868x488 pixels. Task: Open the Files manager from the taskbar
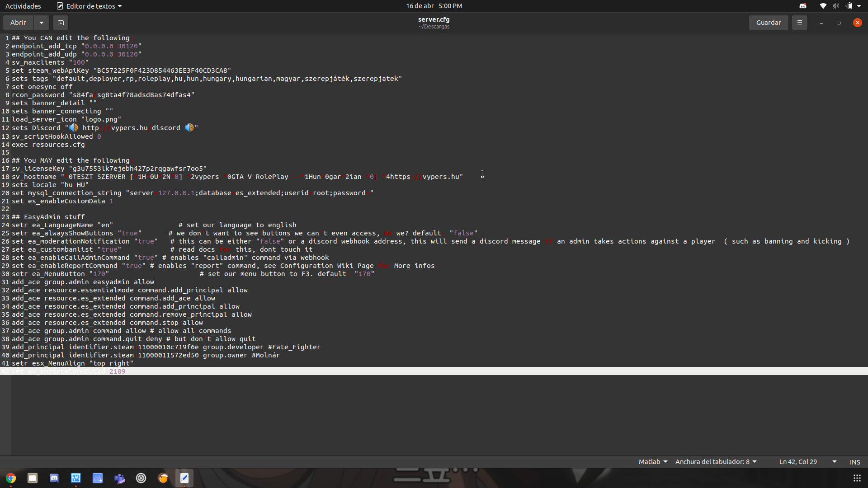32,478
